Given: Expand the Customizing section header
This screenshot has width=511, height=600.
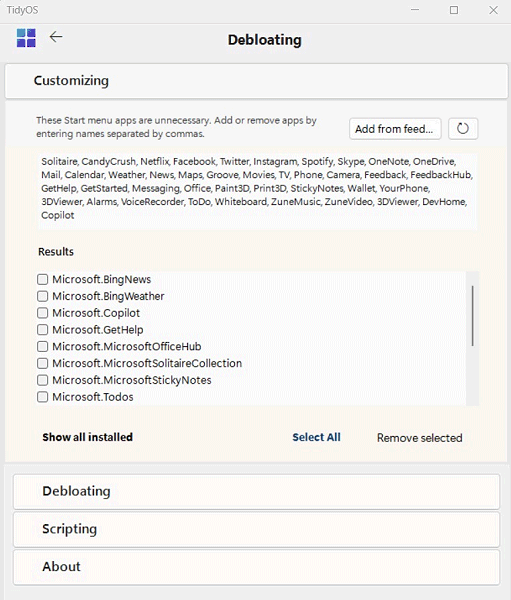Looking at the screenshot, I should (256, 81).
